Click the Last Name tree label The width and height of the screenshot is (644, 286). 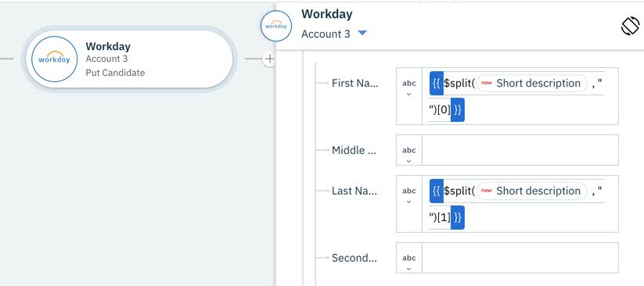click(354, 191)
